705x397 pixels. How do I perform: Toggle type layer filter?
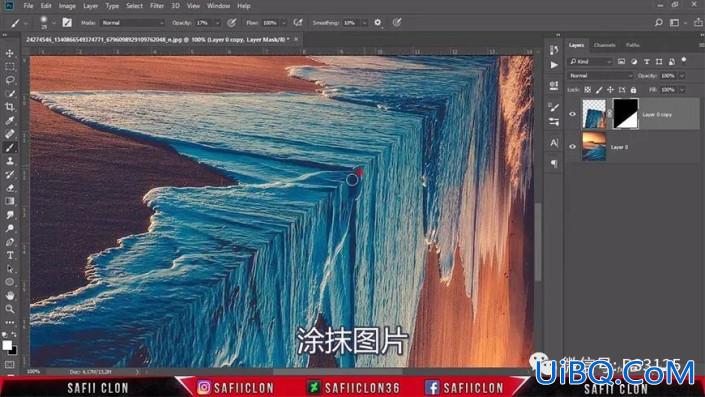pyautogui.click(x=647, y=62)
